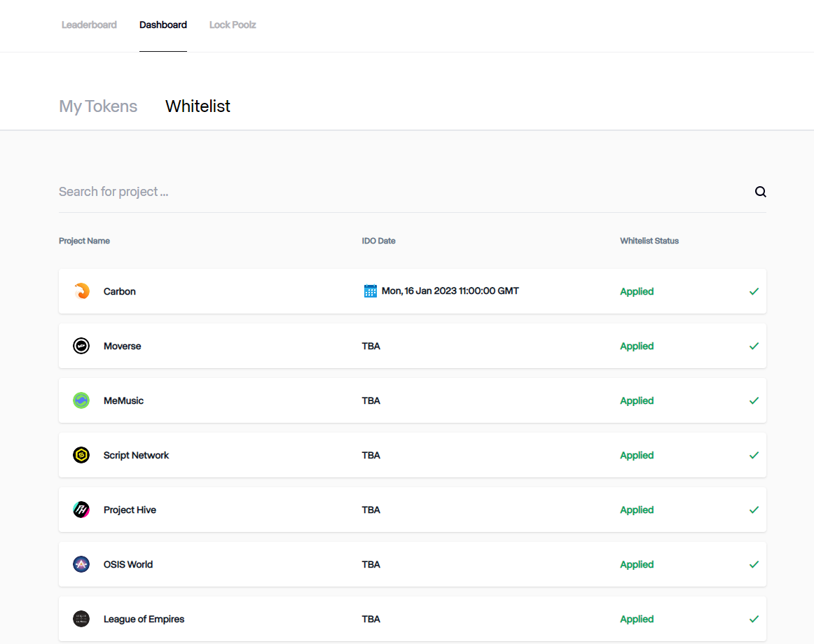Click Applied status in Project Hive row

point(637,510)
